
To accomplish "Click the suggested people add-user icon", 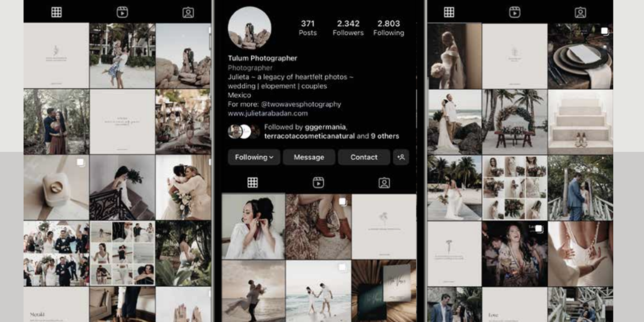I will click(x=401, y=157).
